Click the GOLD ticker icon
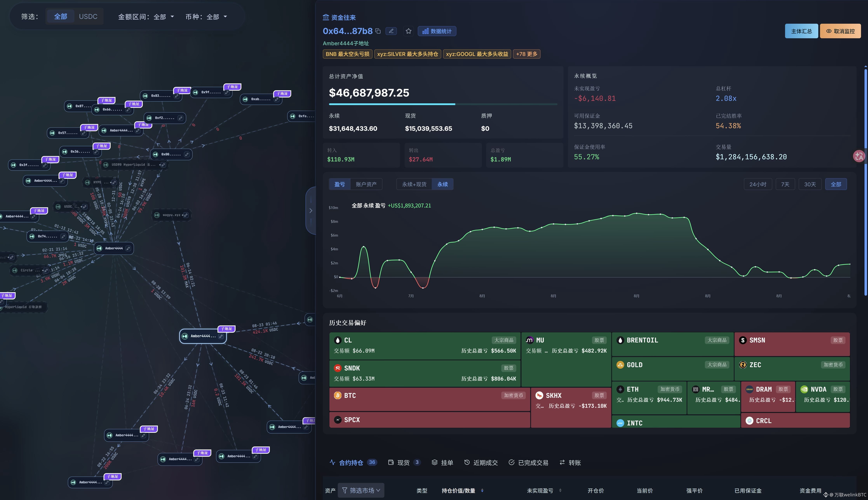Viewport: 868px width, 500px height. [620, 365]
